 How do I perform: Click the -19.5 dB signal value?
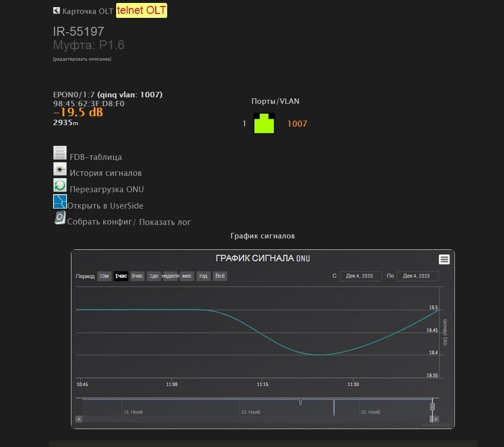point(78,112)
